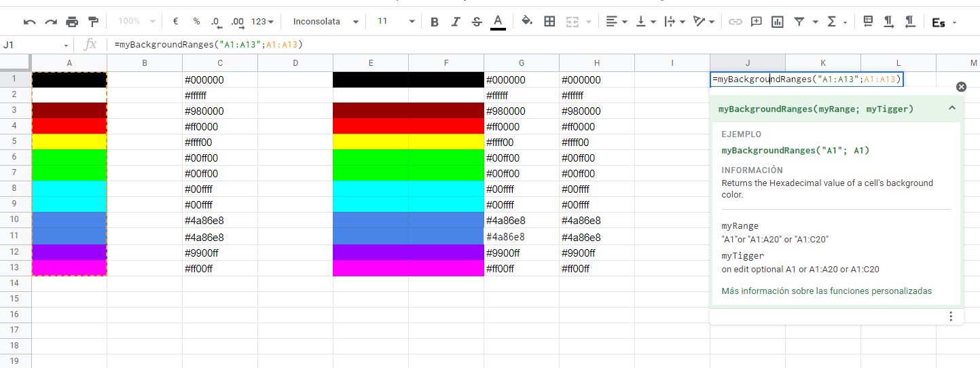The height and width of the screenshot is (368, 980).
Task: Format selection as euro currency
Action: tap(175, 22)
